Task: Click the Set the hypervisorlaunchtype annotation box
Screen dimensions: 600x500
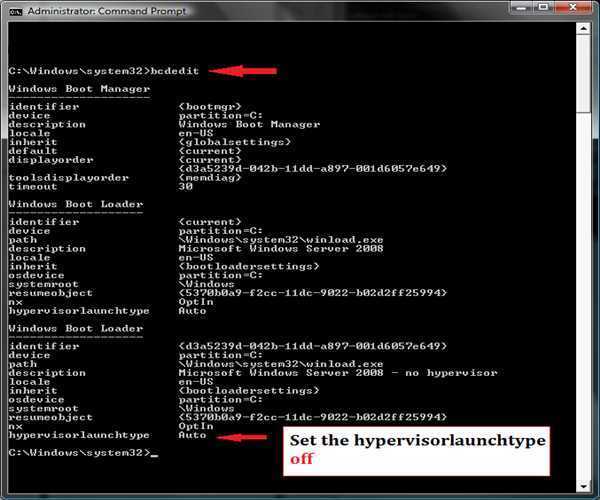Action: [418, 450]
